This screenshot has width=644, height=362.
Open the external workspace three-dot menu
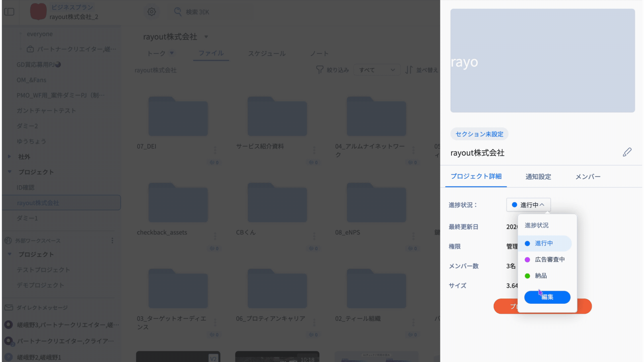tap(112, 241)
